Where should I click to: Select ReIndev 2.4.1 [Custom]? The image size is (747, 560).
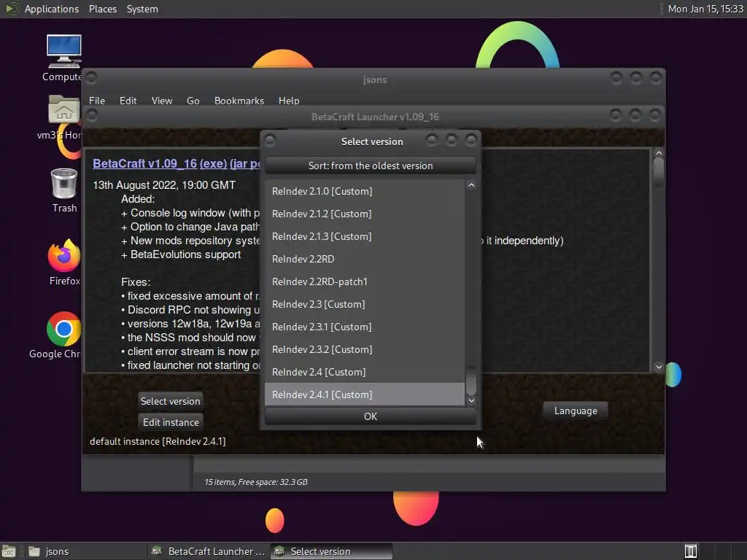coord(365,394)
